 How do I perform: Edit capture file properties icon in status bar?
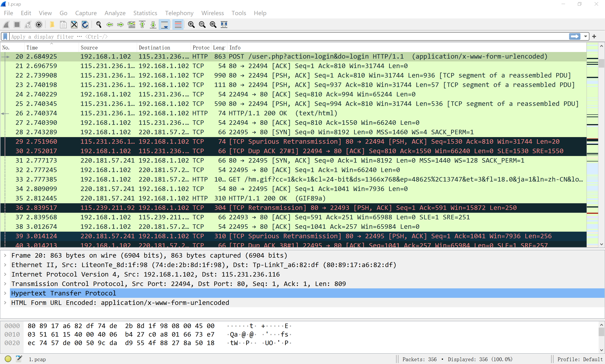19,359
